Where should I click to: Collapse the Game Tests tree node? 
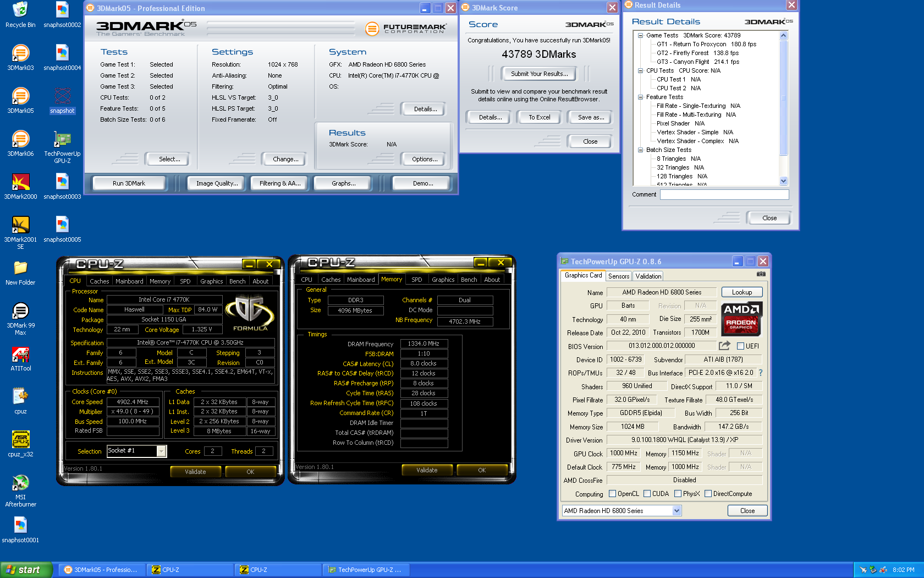[x=641, y=35]
